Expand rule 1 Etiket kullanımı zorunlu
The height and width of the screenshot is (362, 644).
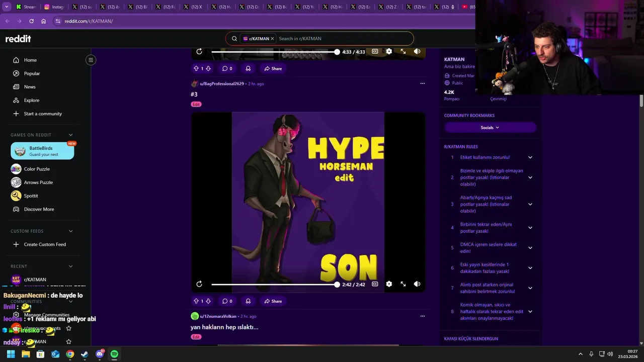coord(530,157)
